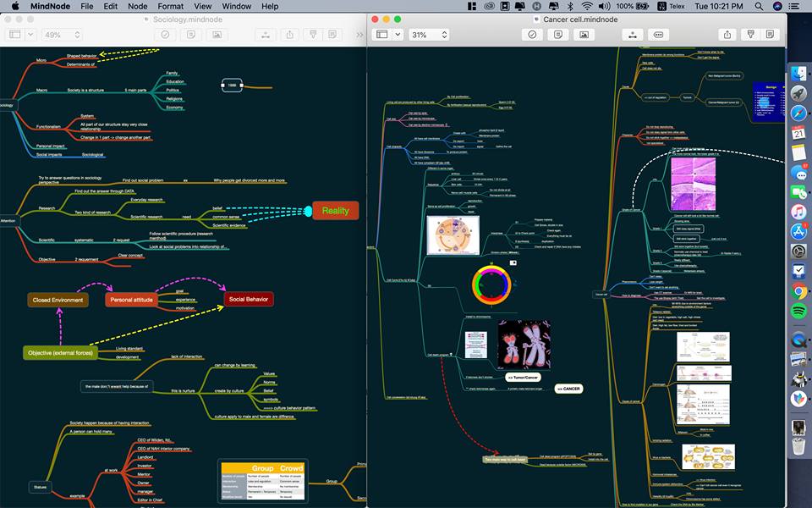Open the View menu
The width and height of the screenshot is (812, 508).
202,6
